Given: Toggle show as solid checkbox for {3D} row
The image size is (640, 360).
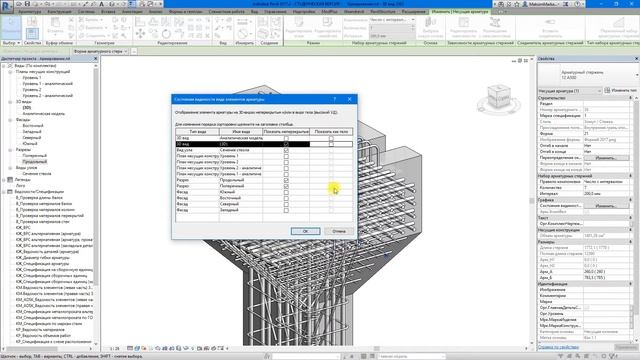Looking at the screenshot, I should pyautogui.click(x=331, y=144).
